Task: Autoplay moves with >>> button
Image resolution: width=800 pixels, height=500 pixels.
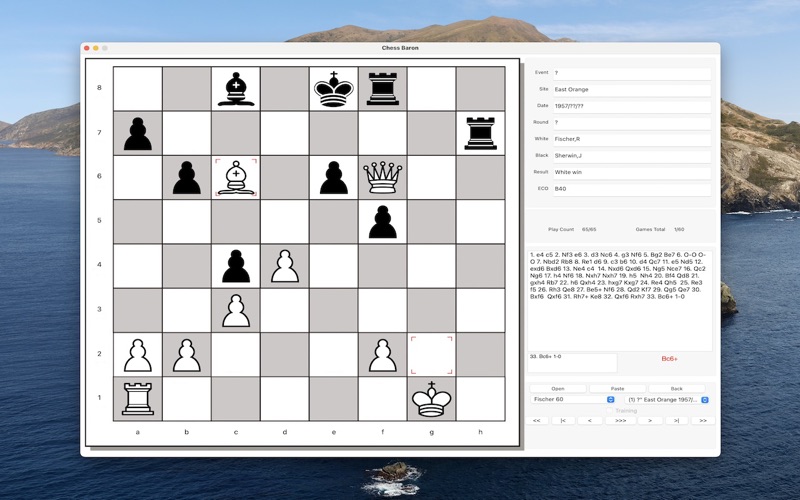Action: 620,421
